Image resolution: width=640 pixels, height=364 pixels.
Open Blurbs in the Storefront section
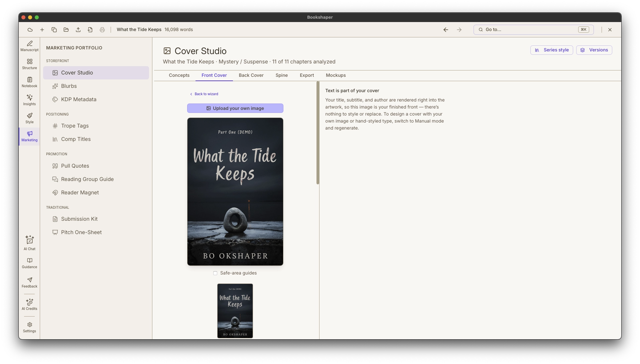click(x=96, y=86)
